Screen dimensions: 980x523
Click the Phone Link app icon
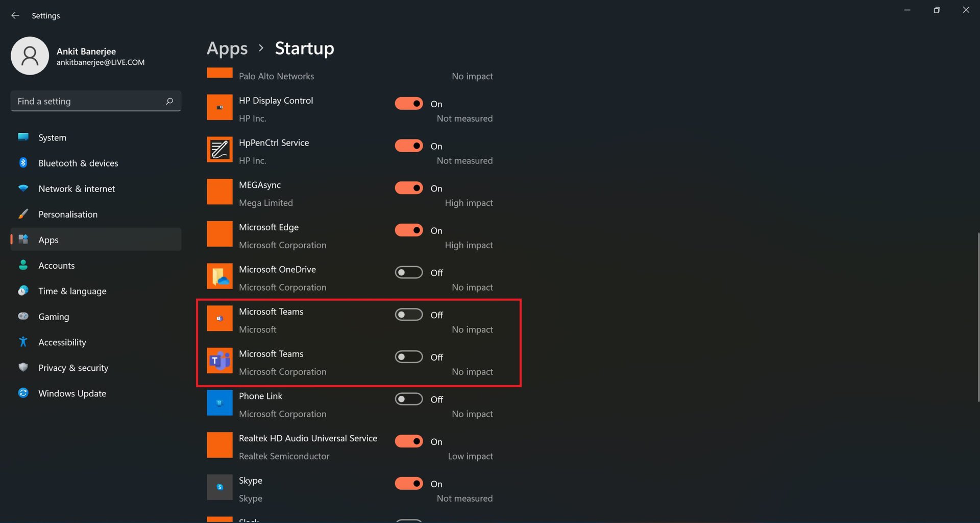pyautogui.click(x=219, y=403)
